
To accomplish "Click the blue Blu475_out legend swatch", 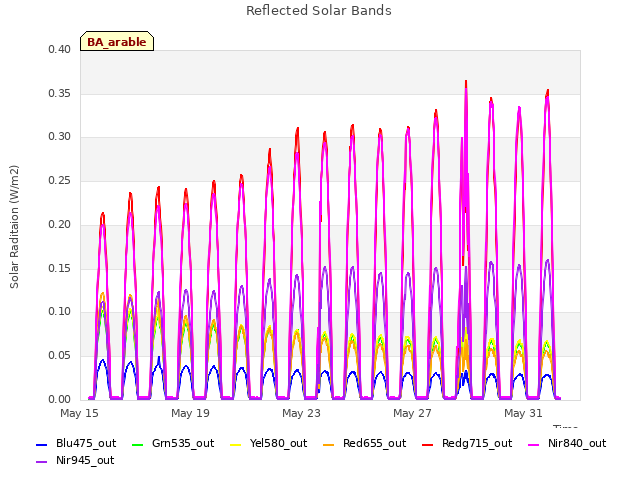I will 42,444.
